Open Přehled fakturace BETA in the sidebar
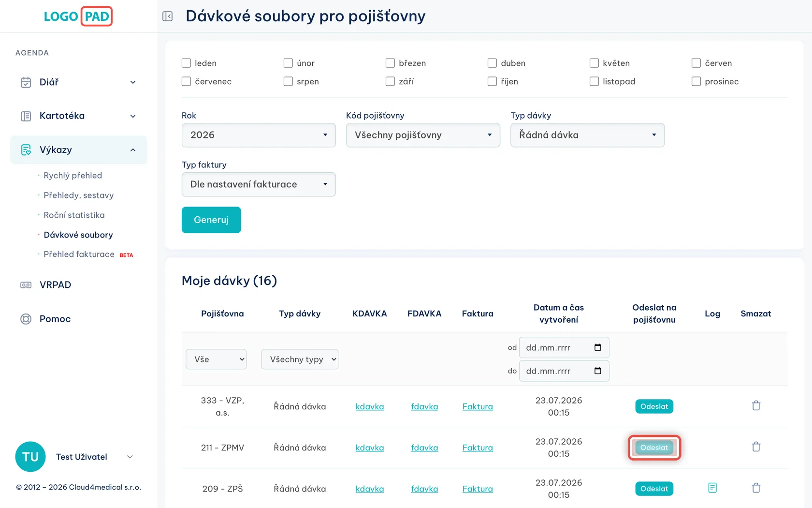812x508 pixels. tap(88, 254)
